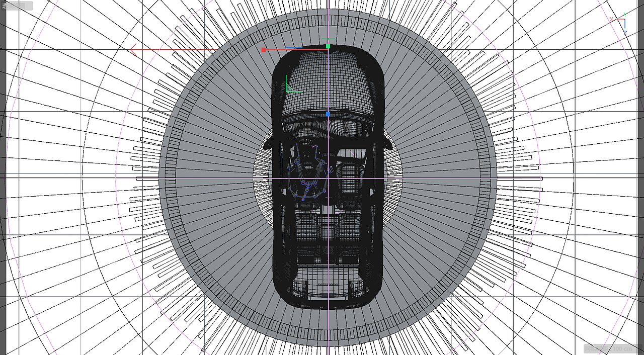The image size is (644, 355).
Task: Click the red arrow tip of X axis
Action: (133, 49)
